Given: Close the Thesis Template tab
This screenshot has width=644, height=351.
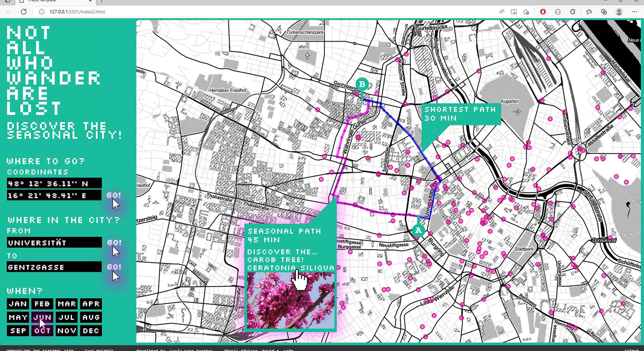Looking at the screenshot, I should coord(90,1).
